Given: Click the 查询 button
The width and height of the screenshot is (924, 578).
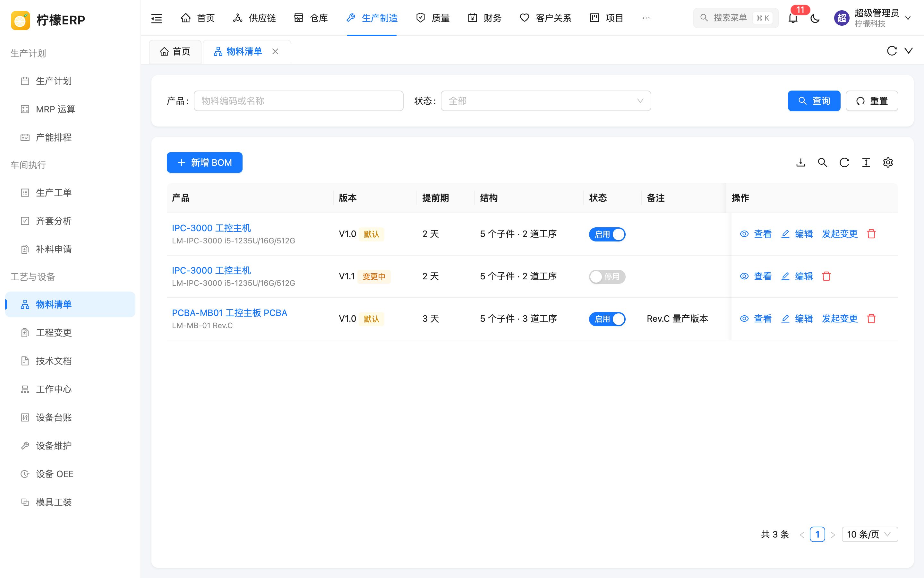Looking at the screenshot, I should [814, 101].
